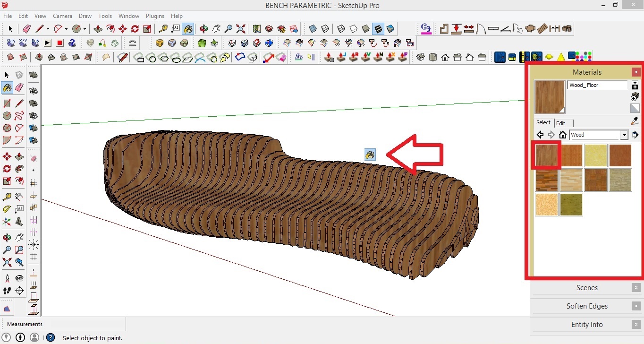The height and width of the screenshot is (344, 644).
Task: Click the back navigation arrow in Materials
Action: 540,135
